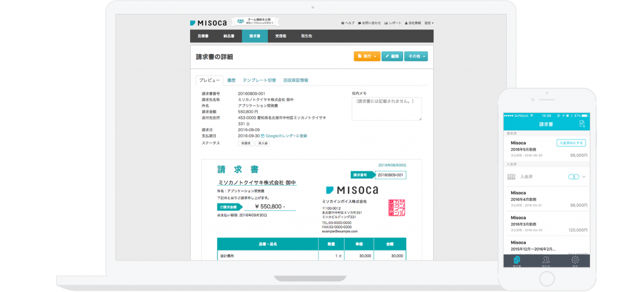Click the Misoca logo in invoice preview
This screenshot has width=644, height=292.
tap(352, 190)
